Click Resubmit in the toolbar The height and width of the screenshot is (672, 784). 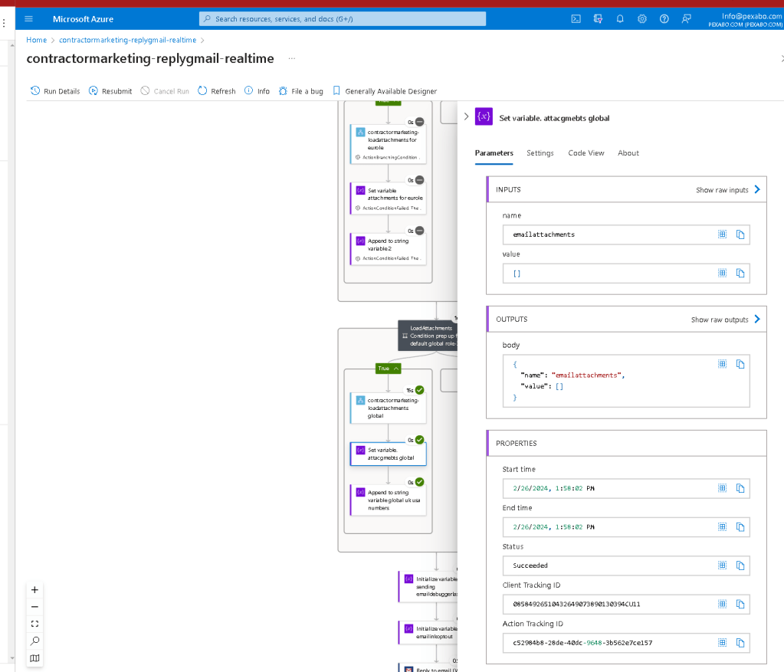[110, 91]
